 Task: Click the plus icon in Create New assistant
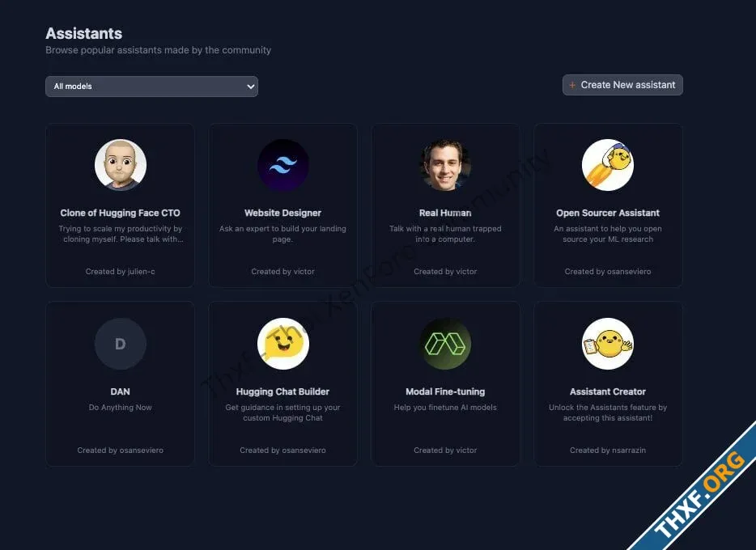click(x=572, y=85)
